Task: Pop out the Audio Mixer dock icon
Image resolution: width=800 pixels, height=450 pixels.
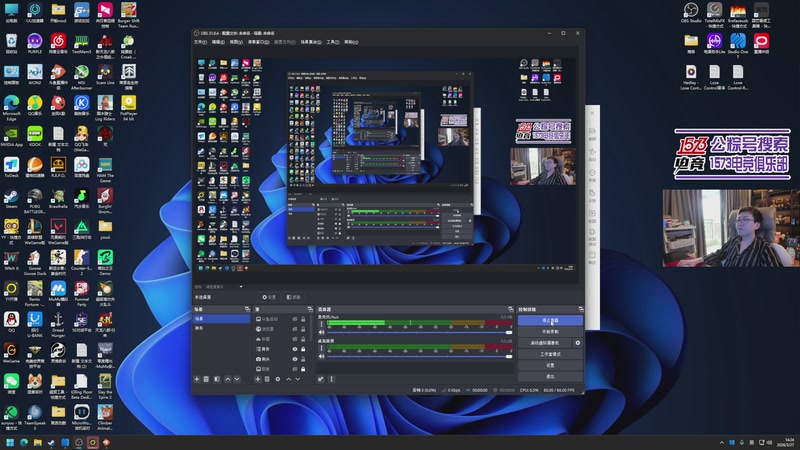Action: tap(510, 309)
